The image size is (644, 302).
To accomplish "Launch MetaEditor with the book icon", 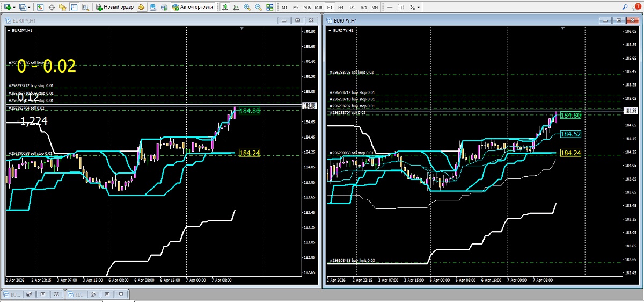I will click(x=141, y=8).
